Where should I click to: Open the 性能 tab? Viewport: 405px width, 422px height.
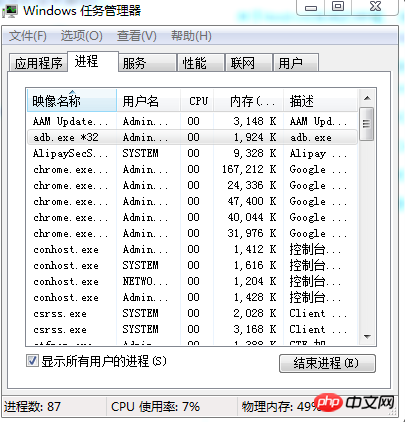(x=200, y=62)
